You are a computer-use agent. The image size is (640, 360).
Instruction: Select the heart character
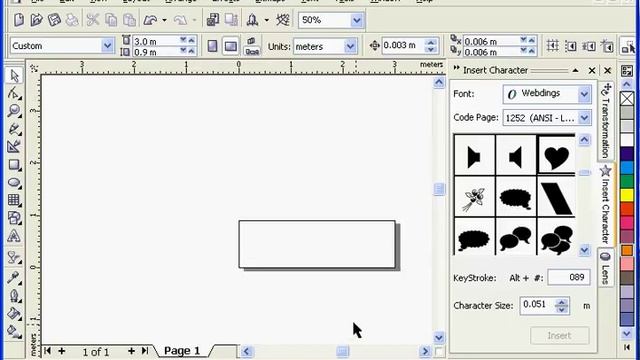[557, 156]
